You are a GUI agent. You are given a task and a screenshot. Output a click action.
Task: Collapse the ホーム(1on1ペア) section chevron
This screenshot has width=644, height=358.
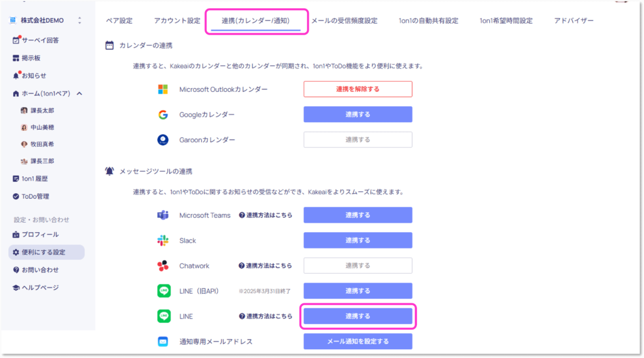pos(79,94)
